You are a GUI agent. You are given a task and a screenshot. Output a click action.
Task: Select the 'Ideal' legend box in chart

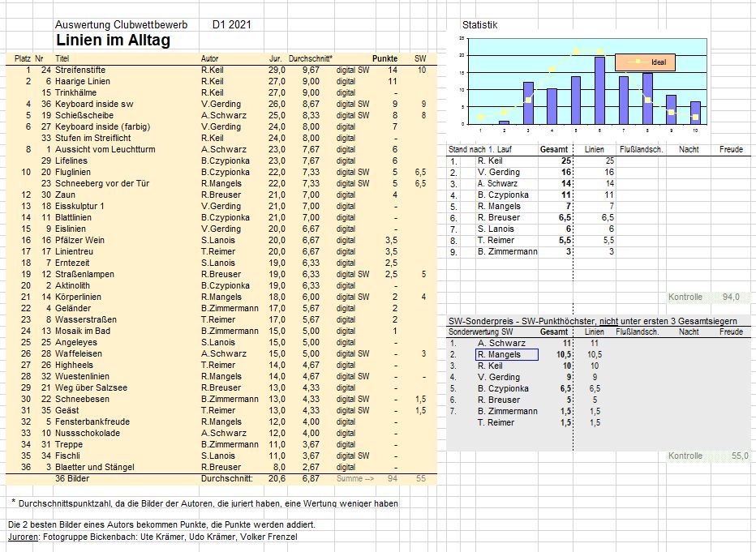click(645, 62)
